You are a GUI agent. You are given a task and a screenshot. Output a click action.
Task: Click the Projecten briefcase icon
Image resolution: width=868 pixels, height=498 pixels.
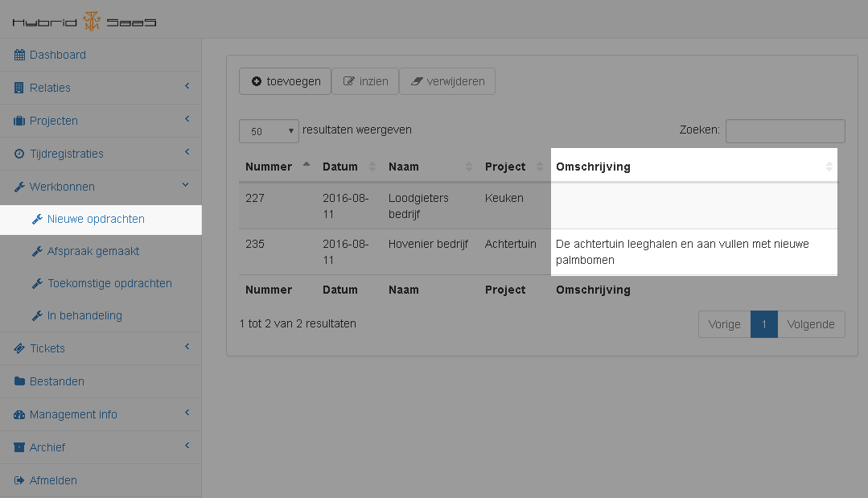click(x=19, y=121)
